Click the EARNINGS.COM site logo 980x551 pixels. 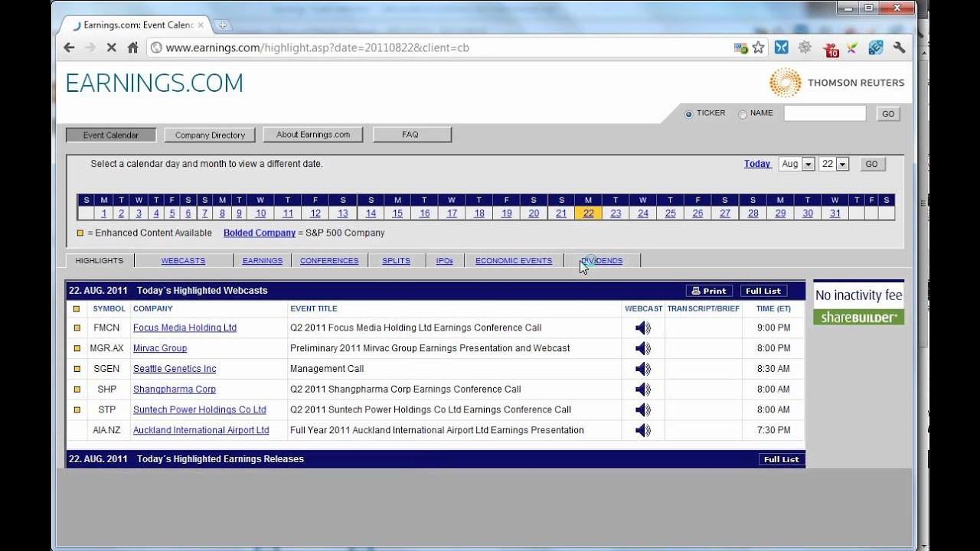[155, 83]
